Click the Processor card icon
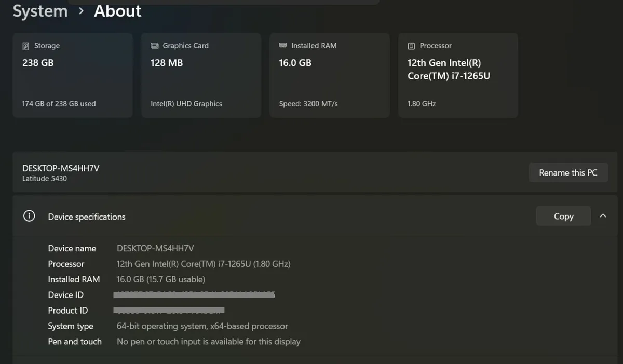This screenshot has width=623, height=364. click(410, 46)
